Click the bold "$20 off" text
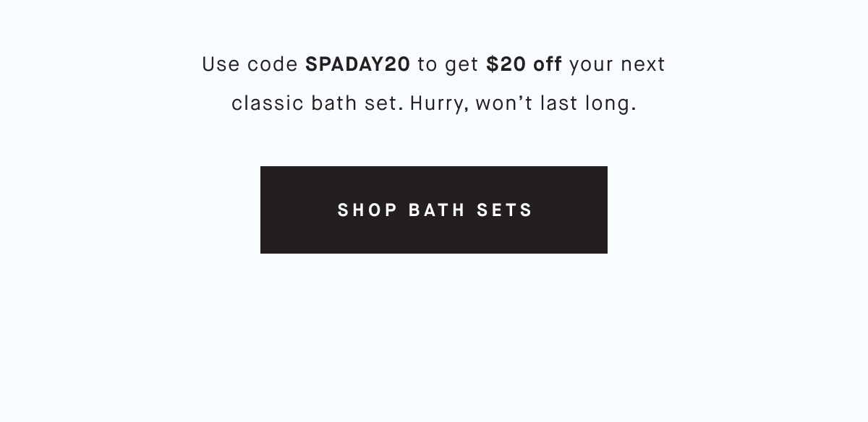The image size is (868, 422). click(524, 65)
